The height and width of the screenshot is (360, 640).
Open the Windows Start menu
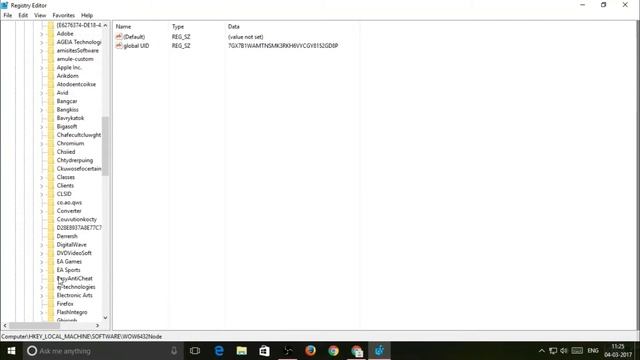point(11,351)
